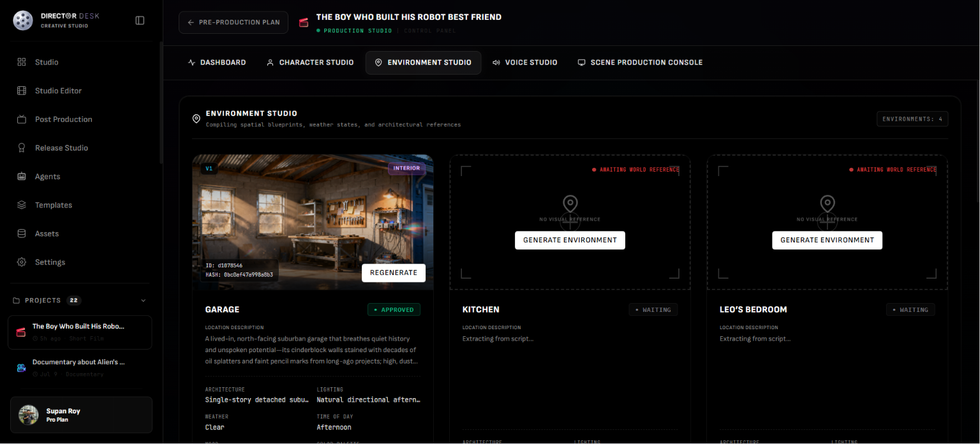Click the Projects folder icon
This screenshot has width=980, height=444.
click(x=17, y=300)
